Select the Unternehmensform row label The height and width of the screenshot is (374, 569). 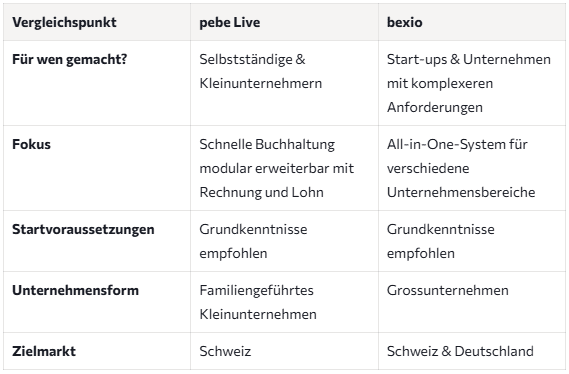tap(75, 290)
